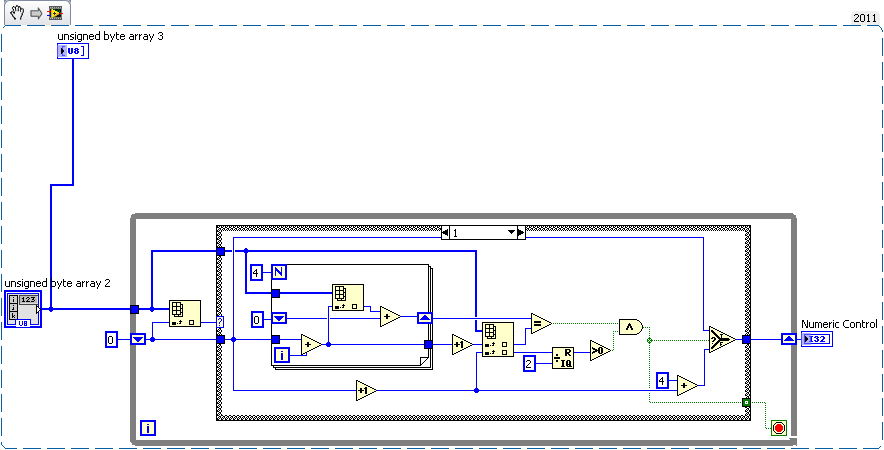Select the While Loop left shift register
Viewport: 884px width, 450px height.
(x=138, y=339)
